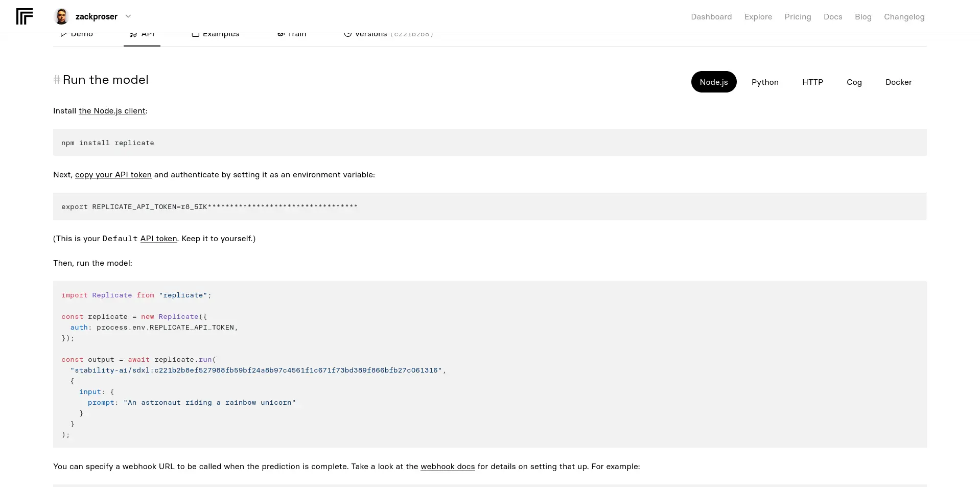Click the square icon on the Examples tab
Image resolution: width=980 pixels, height=487 pixels.
click(196, 34)
